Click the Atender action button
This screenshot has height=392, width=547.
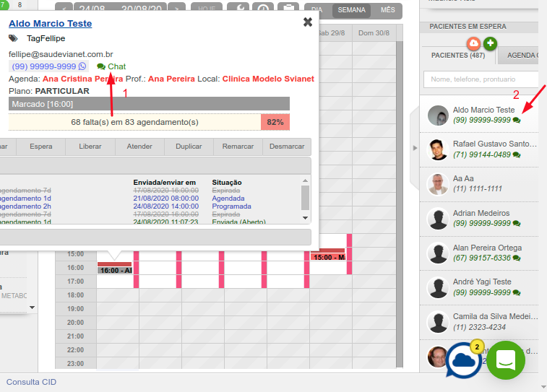tap(139, 147)
